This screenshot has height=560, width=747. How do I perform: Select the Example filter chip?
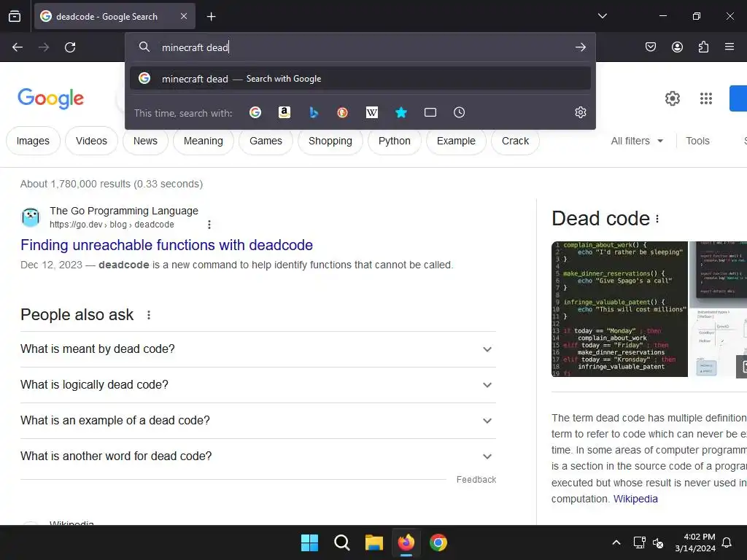tap(456, 141)
